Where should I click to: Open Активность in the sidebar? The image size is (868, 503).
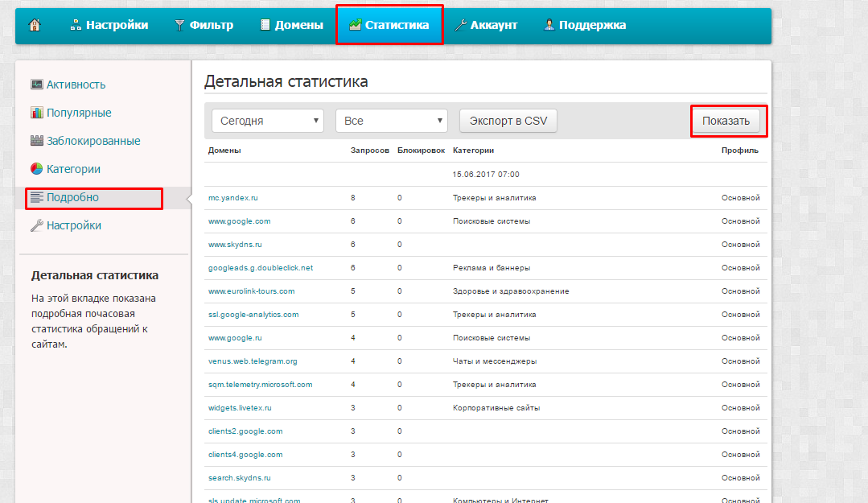[x=76, y=85]
